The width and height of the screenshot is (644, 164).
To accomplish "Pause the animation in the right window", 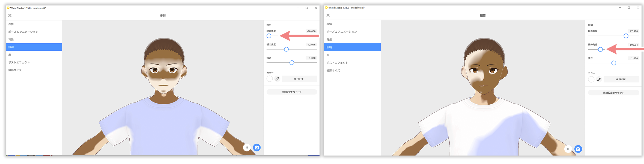I will point(568,149).
